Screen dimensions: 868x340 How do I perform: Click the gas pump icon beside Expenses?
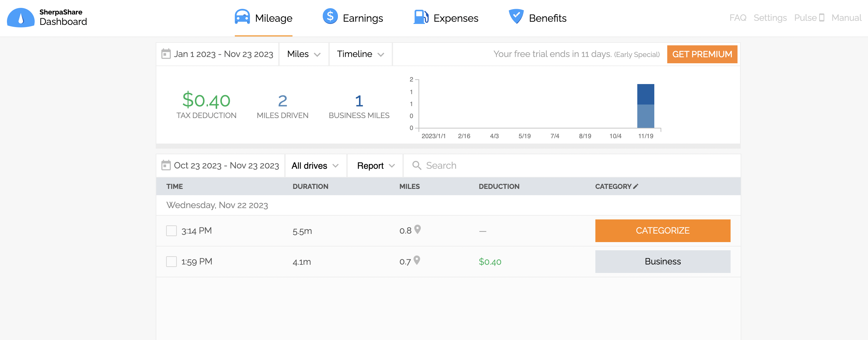pyautogui.click(x=421, y=17)
